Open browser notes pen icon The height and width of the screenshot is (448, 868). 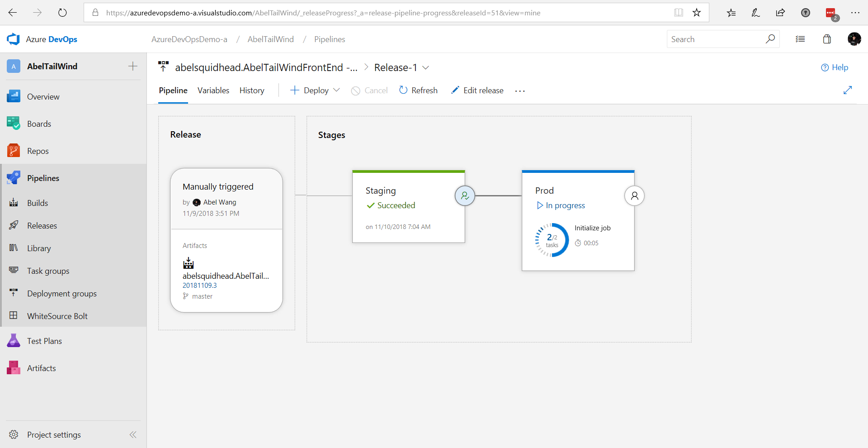coord(755,13)
